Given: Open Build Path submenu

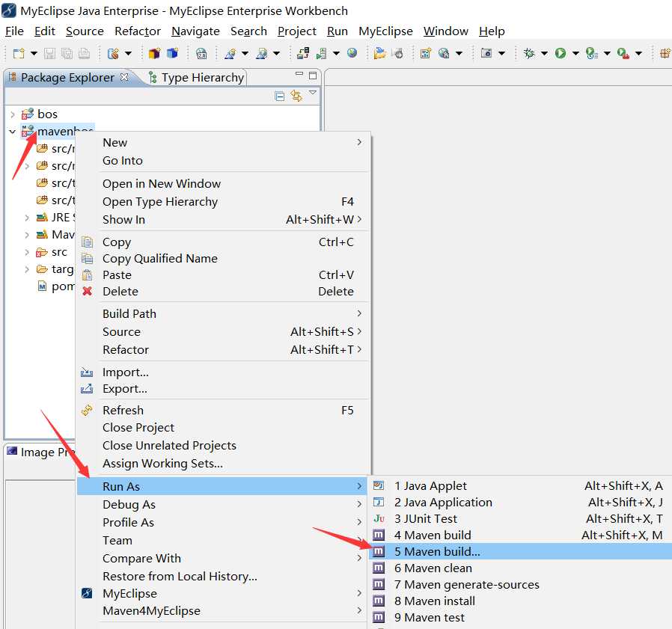Looking at the screenshot, I should (x=223, y=314).
